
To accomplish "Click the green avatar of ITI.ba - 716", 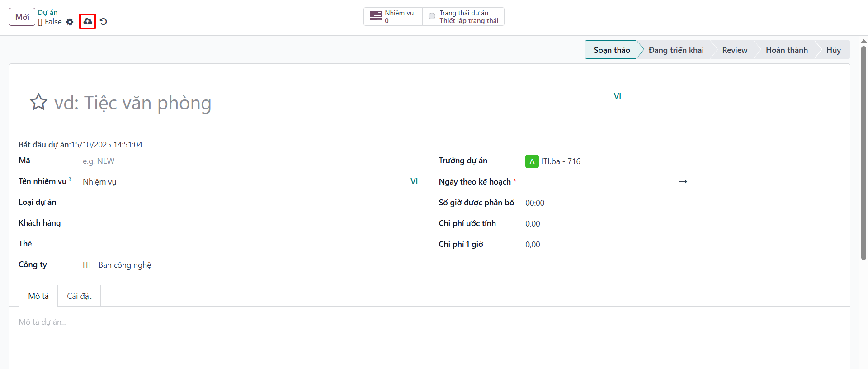I will tap(532, 161).
